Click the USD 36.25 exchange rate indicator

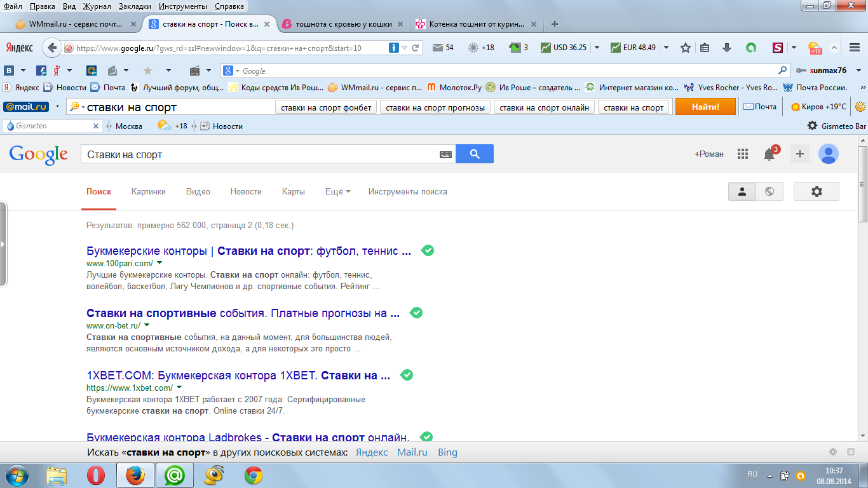coord(564,48)
